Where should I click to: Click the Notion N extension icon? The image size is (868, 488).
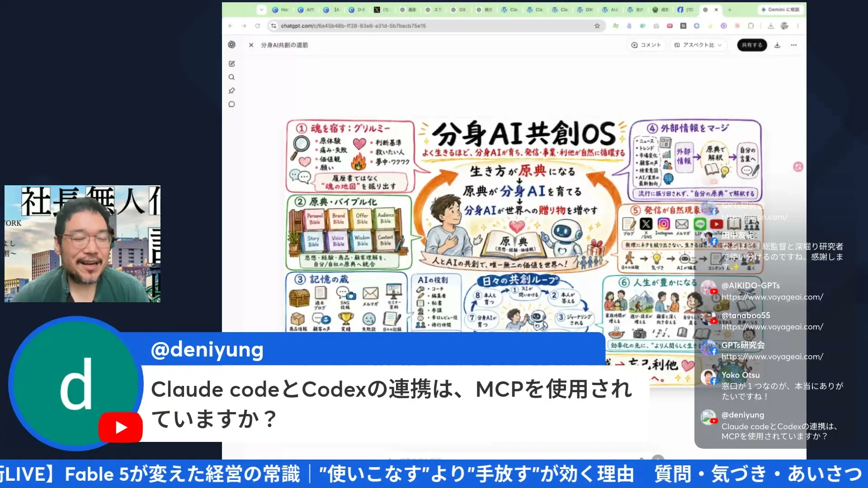(x=683, y=26)
